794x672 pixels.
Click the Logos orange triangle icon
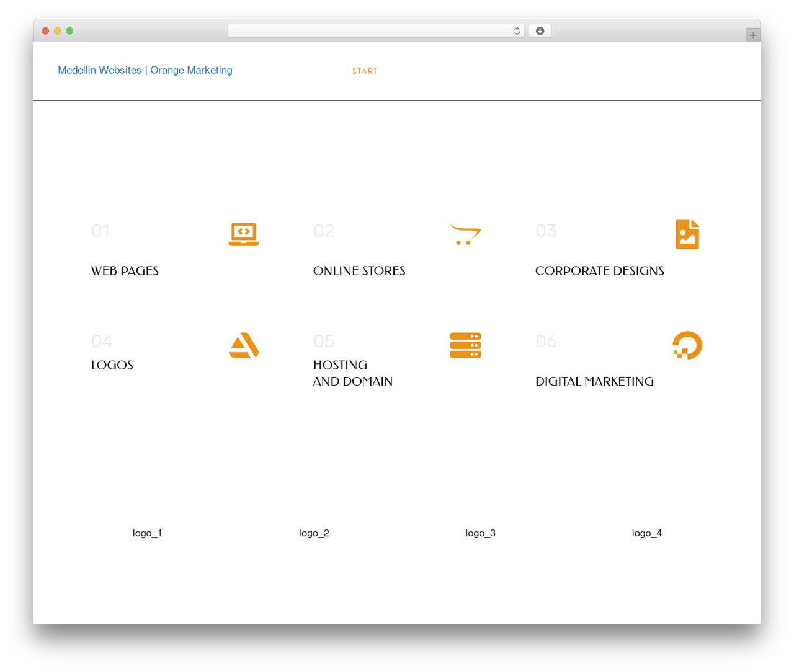(x=244, y=345)
